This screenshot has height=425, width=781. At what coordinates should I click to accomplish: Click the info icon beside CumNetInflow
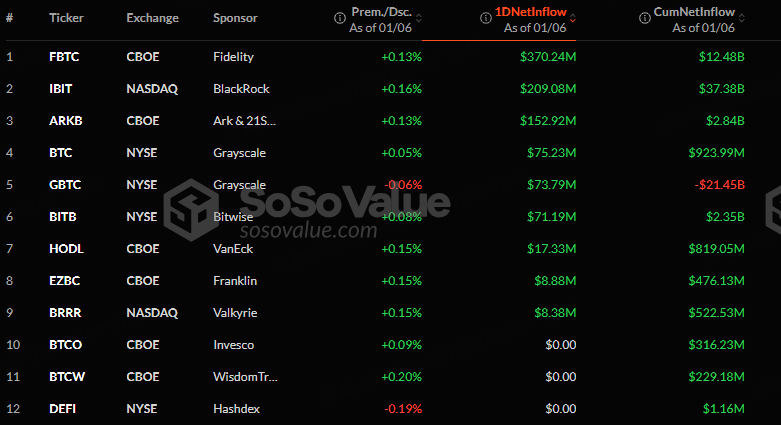(645, 18)
